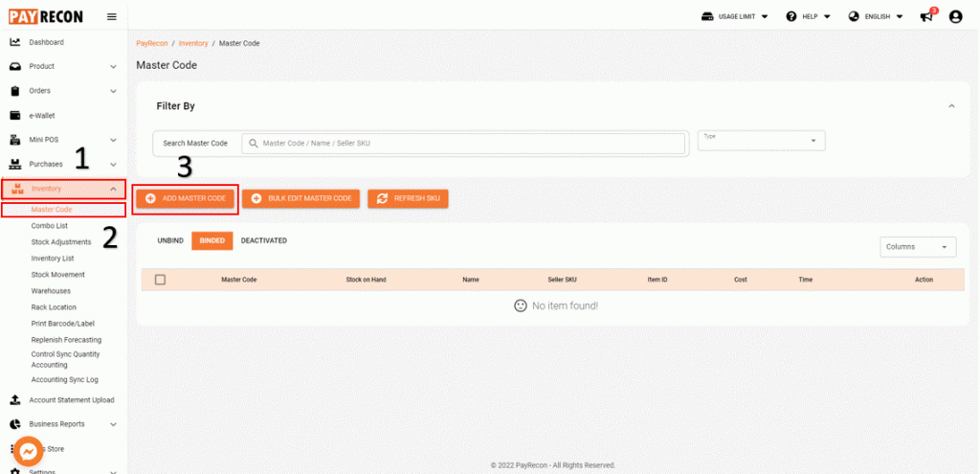Click the Time column header
This screenshot has width=980, height=474.
[x=806, y=280]
